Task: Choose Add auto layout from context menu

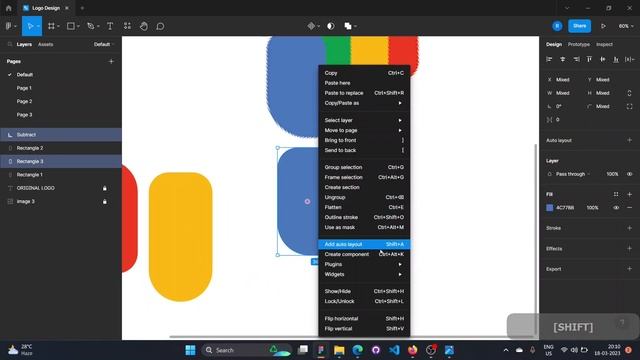Action: point(364,244)
